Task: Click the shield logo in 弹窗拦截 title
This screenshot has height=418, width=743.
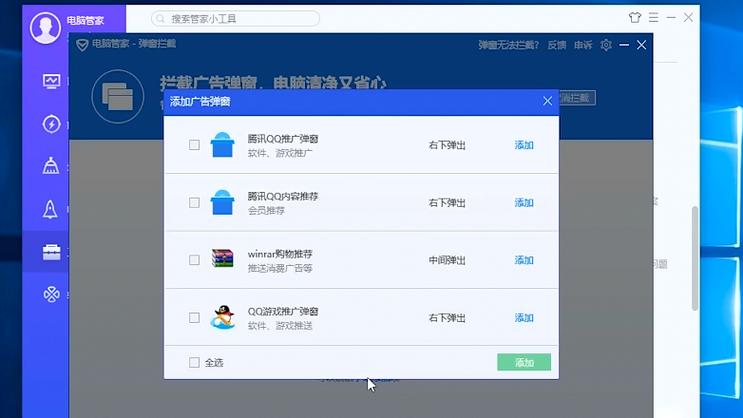Action: (x=82, y=45)
